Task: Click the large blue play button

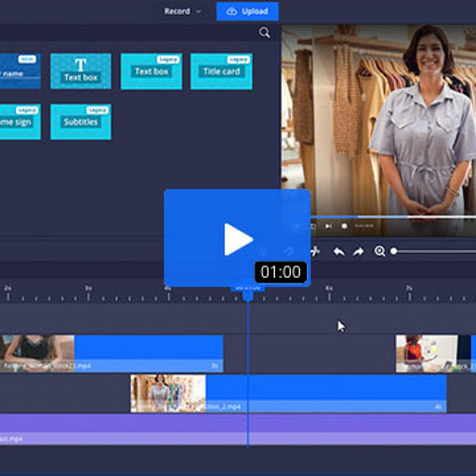Action: 237,238
